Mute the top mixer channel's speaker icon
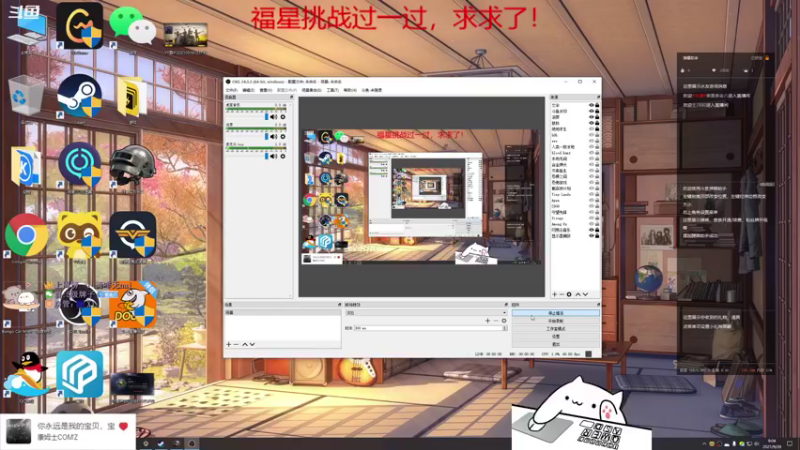 click(274, 117)
